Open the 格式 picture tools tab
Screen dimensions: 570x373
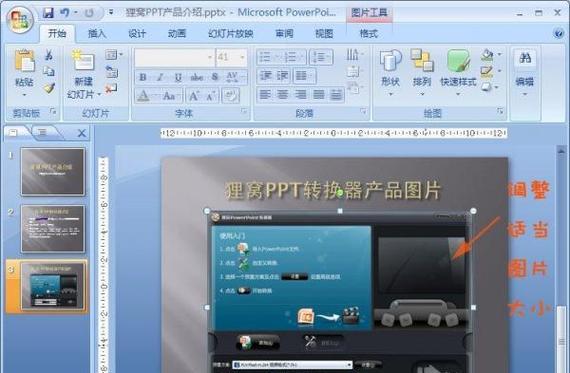point(369,34)
